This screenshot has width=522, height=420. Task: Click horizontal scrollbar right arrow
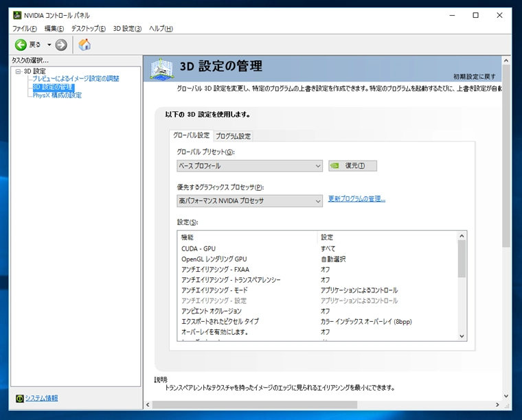tap(498, 405)
